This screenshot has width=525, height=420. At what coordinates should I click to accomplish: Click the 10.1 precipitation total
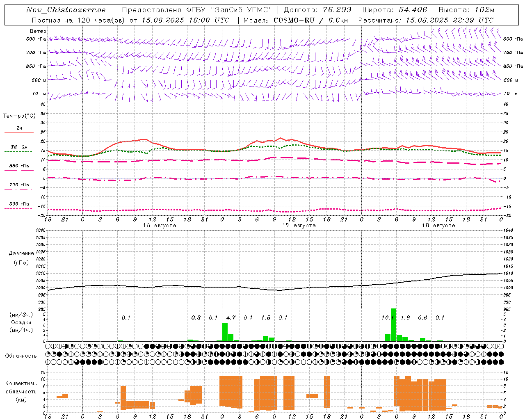387,317
